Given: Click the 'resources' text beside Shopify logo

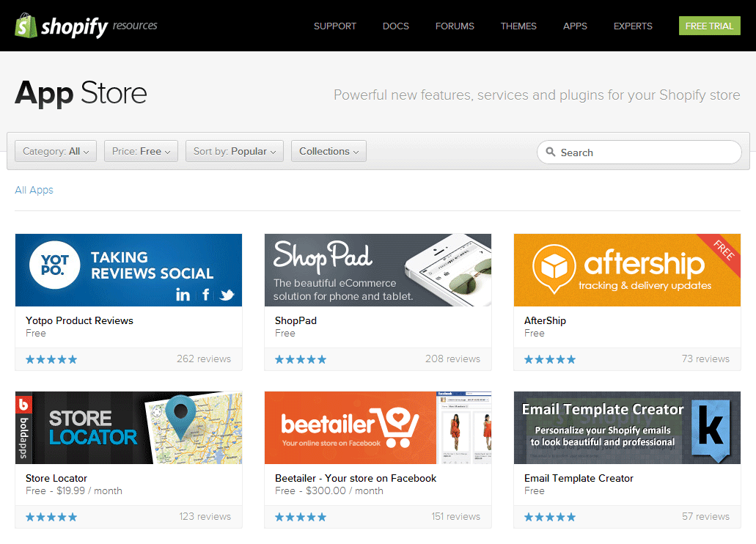Looking at the screenshot, I should tap(135, 26).
